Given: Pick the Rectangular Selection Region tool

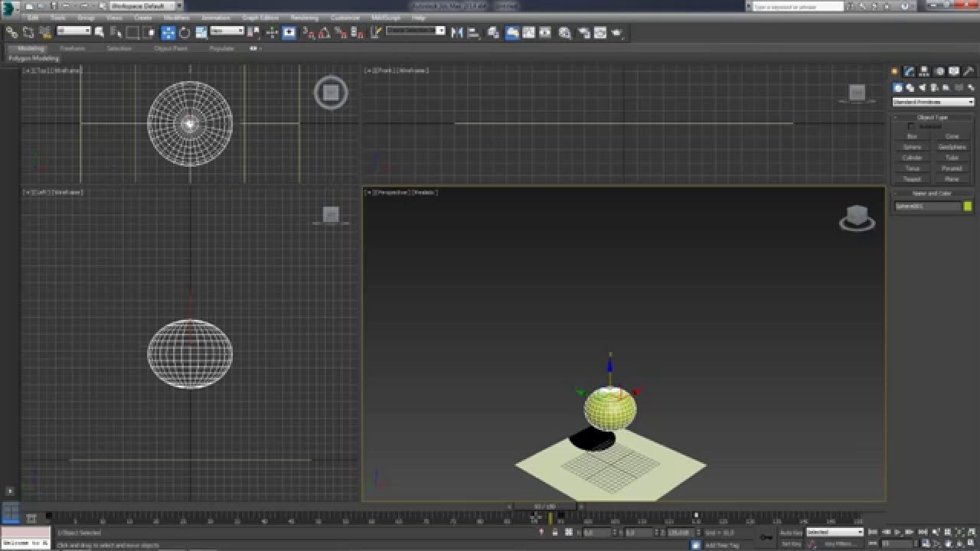Looking at the screenshot, I should [132, 32].
